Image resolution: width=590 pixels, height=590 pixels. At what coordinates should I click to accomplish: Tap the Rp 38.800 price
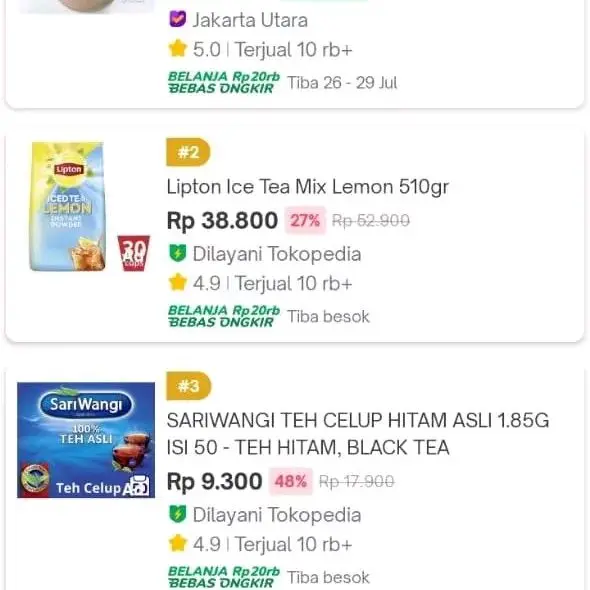pyautogui.click(x=222, y=220)
